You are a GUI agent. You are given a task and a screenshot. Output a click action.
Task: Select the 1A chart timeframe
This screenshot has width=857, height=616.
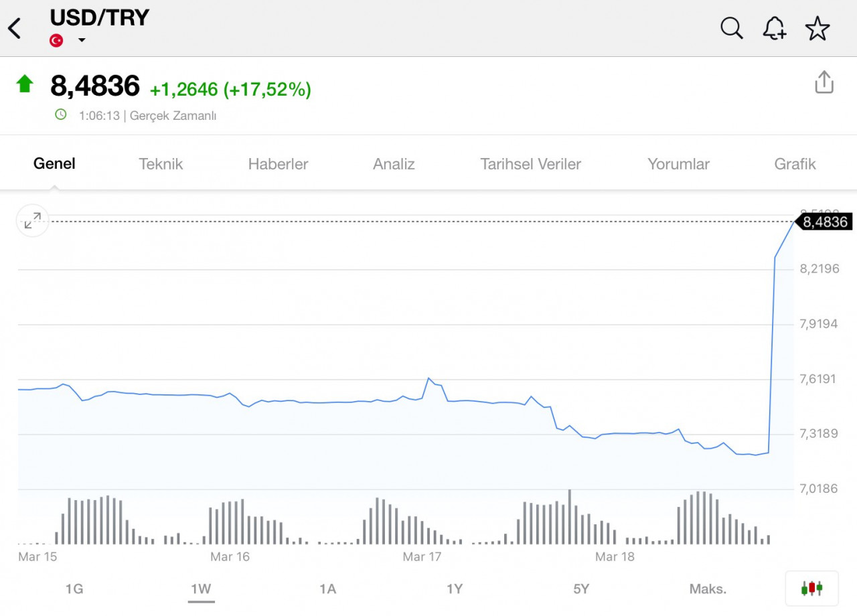[x=327, y=589]
